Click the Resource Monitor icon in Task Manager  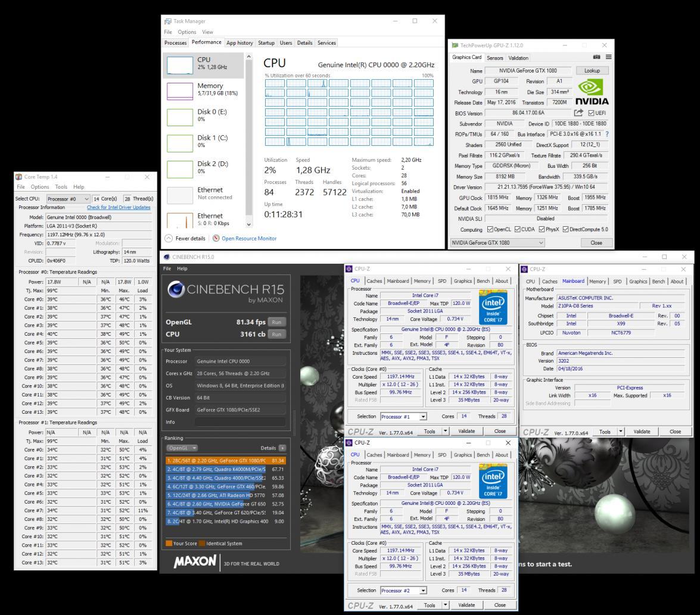[x=216, y=238]
